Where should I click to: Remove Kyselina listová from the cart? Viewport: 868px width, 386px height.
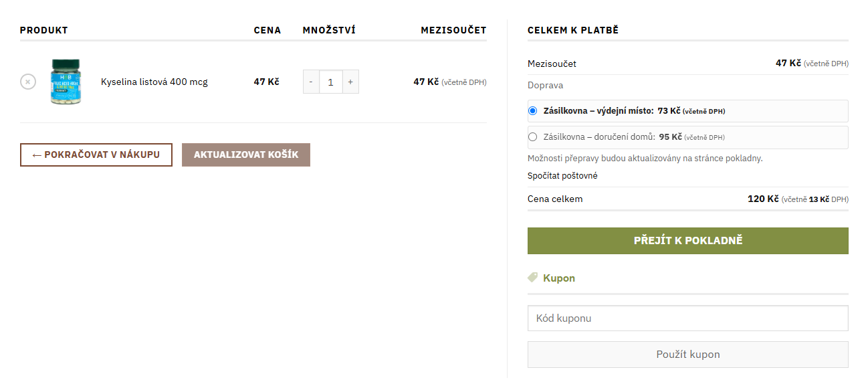pyautogui.click(x=27, y=82)
